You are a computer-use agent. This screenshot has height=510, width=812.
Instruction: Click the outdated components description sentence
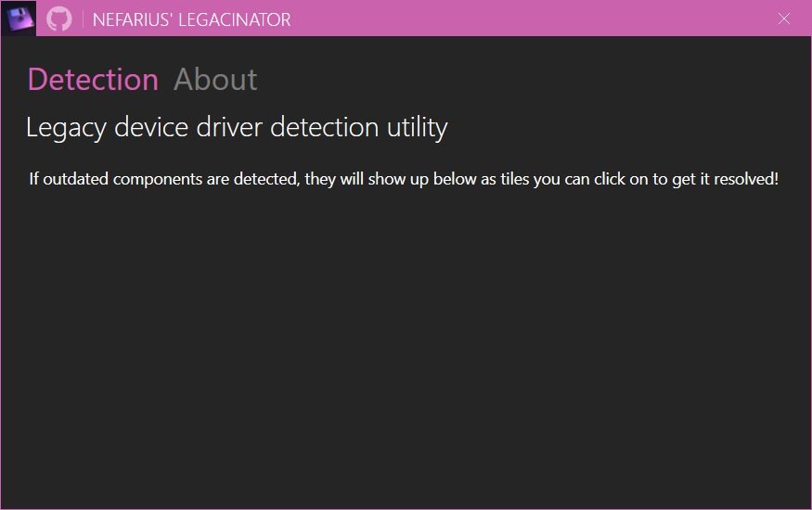[x=404, y=179]
